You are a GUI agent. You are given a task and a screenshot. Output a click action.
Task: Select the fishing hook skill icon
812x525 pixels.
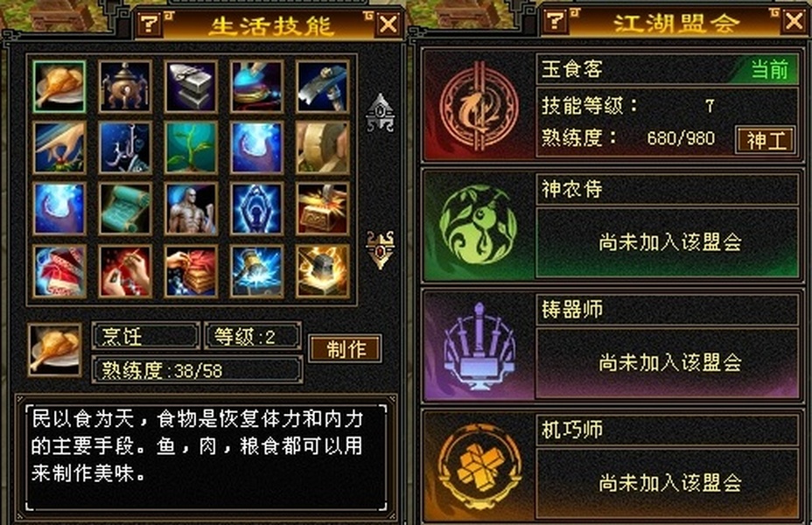[125, 148]
